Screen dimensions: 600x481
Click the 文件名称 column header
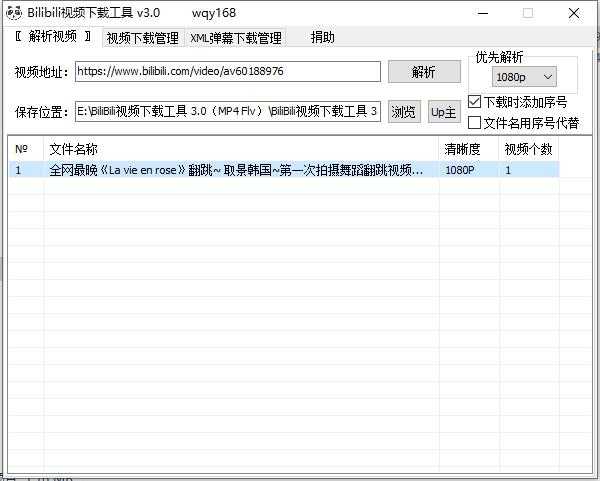(x=241, y=149)
